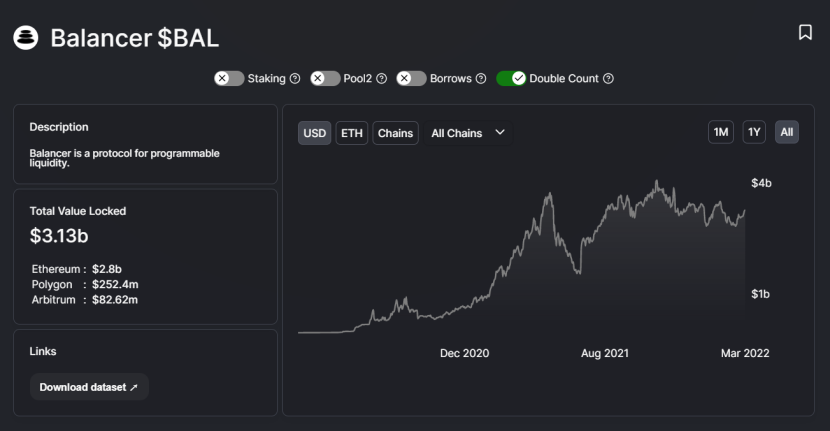Set chart range to 1Y
Image resolution: width=830 pixels, height=431 pixels.
(754, 132)
